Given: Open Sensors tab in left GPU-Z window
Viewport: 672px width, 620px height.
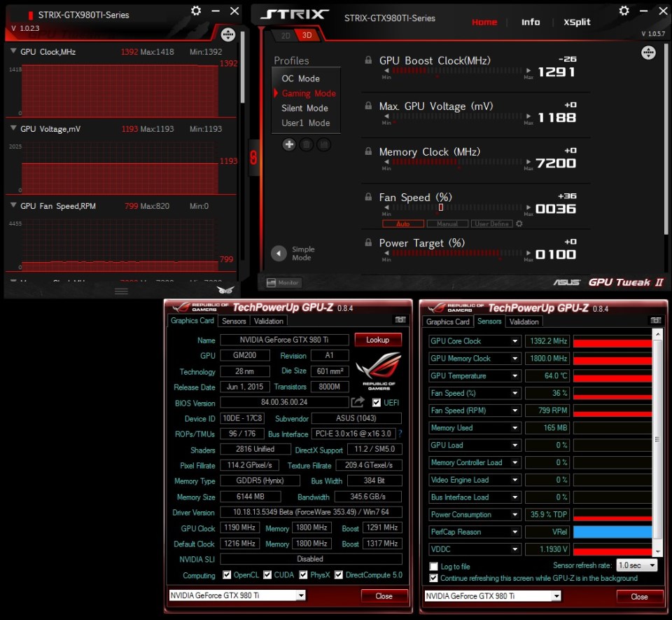Looking at the screenshot, I should pos(234,321).
